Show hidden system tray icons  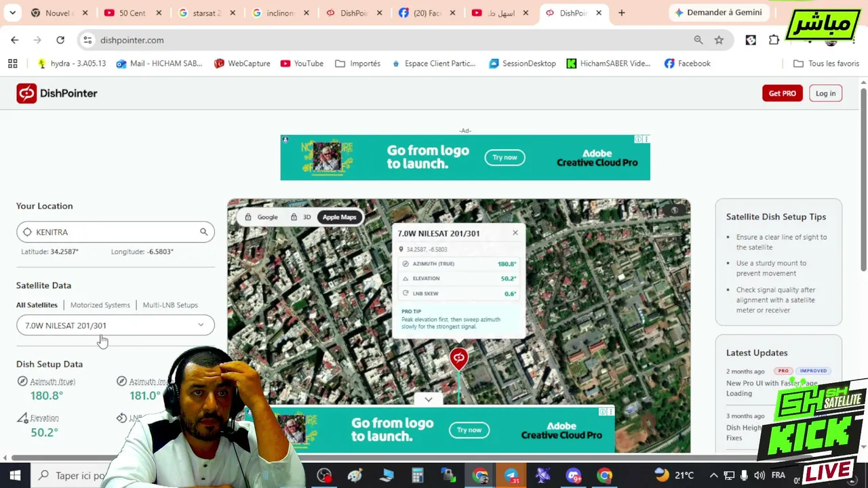[713, 475]
